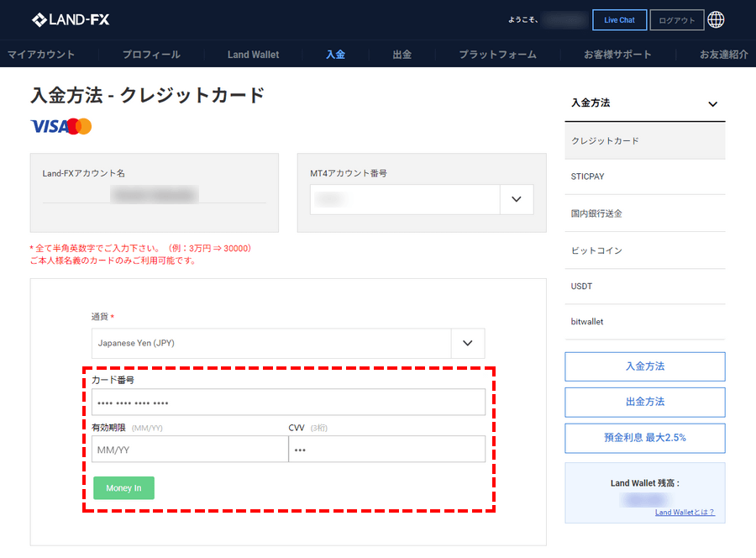Click 預金利息 最大2.5% button

pyautogui.click(x=644, y=438)
